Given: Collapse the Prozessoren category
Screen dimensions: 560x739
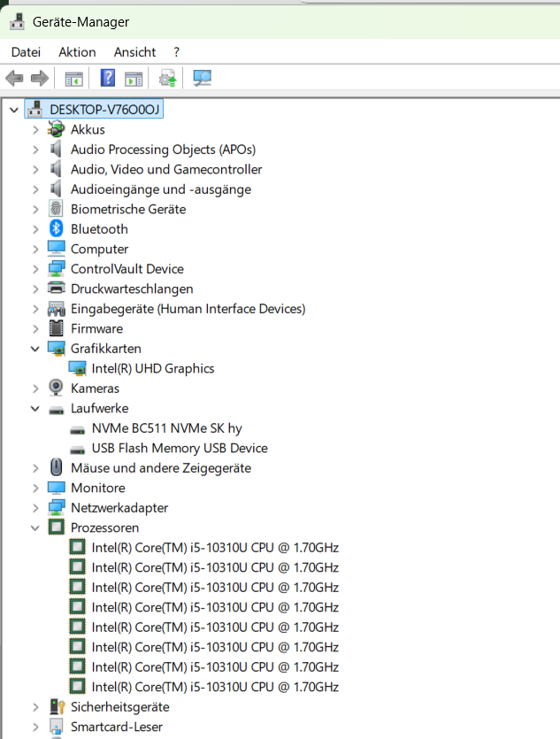Looking at the screenshot, I should (x=35, y=527).
